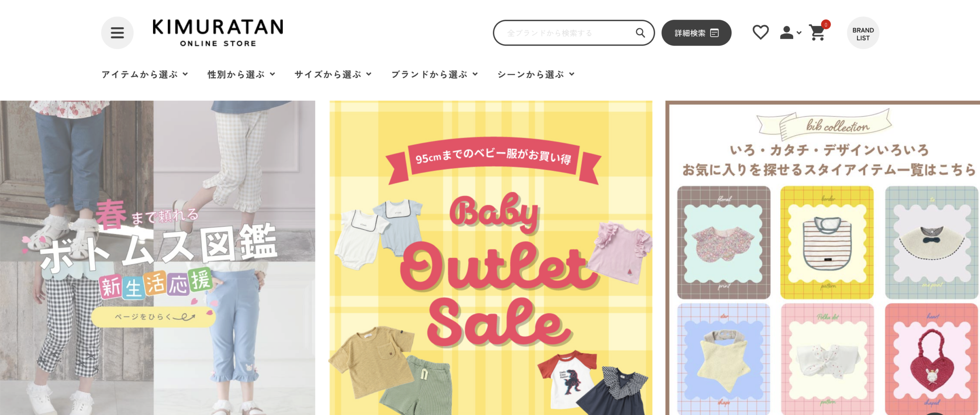
Task: View the shopping cart
Action: 818,32
